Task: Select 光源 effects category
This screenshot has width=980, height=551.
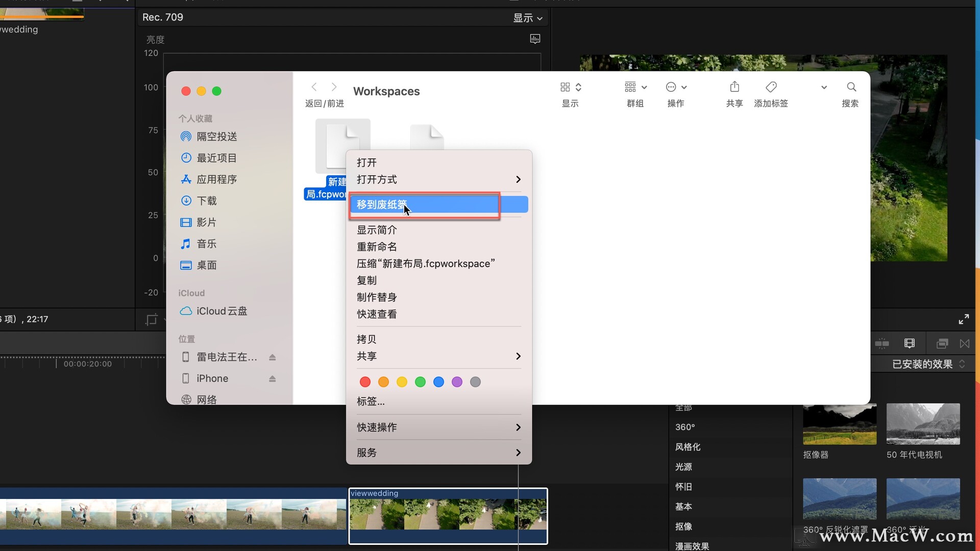Action: [683, 467]
